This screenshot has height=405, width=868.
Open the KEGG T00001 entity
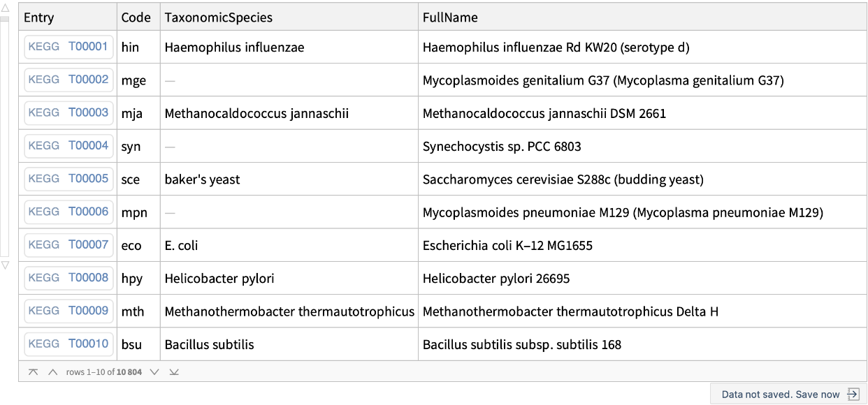pyautogui.click(x=68, y=47)
